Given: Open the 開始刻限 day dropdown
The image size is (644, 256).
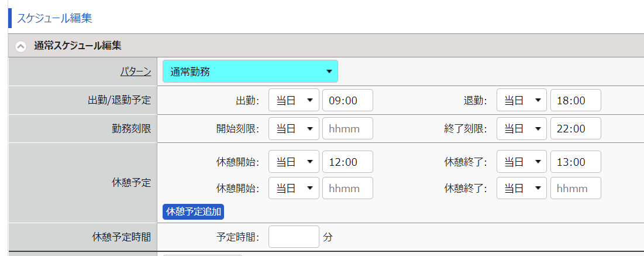Looking at the screenshot, I should 294,128.
